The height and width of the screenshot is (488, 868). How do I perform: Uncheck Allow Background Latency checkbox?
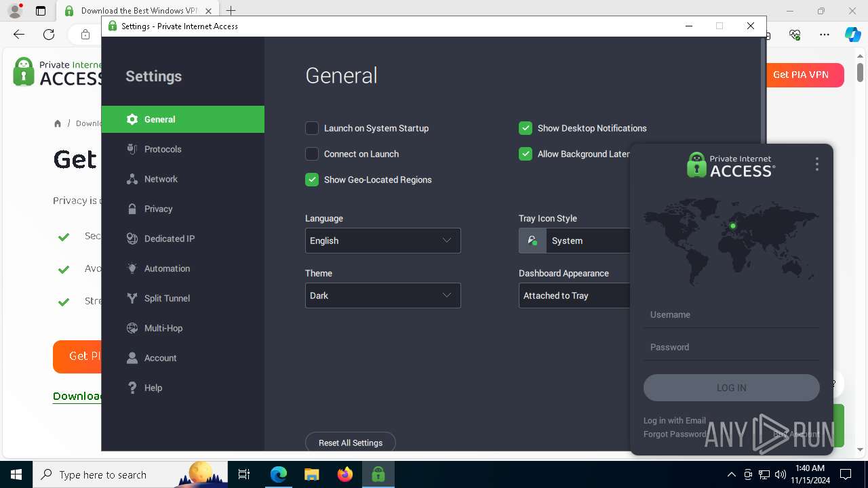[526, 154]
